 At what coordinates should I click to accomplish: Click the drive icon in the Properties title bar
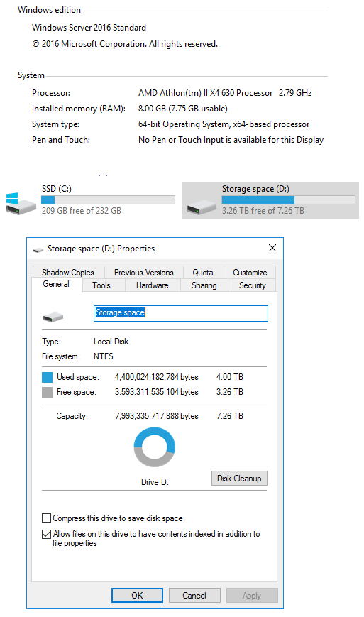tap(38, 249)
